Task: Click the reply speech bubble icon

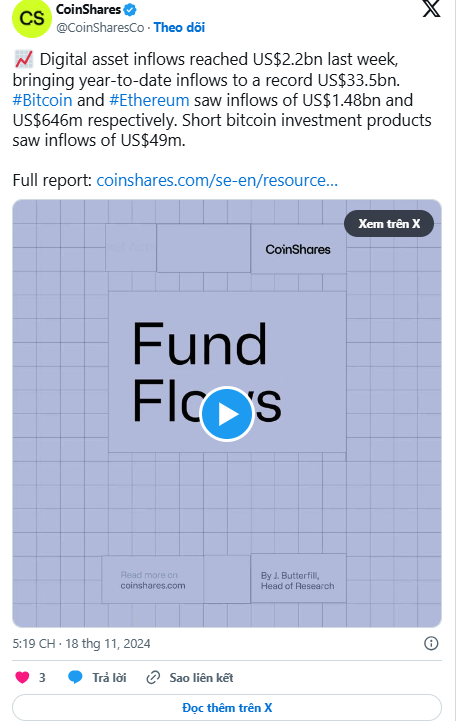Action: [75, 677]
